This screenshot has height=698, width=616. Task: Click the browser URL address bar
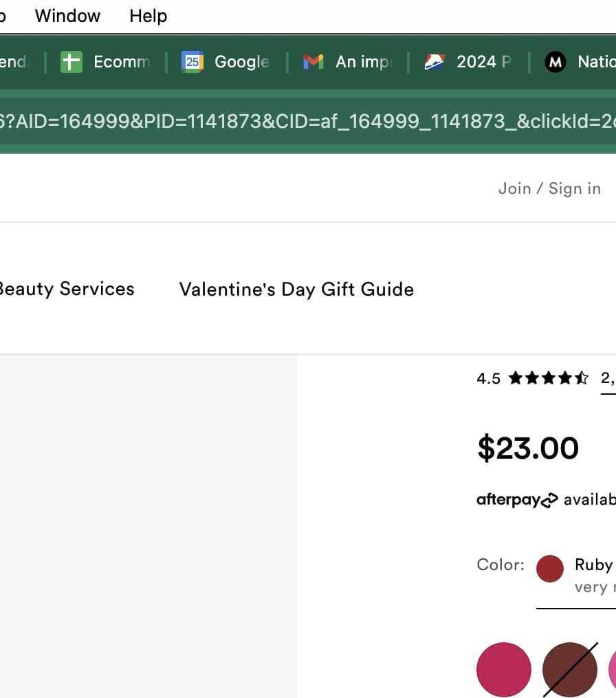(x=308, y=121)
